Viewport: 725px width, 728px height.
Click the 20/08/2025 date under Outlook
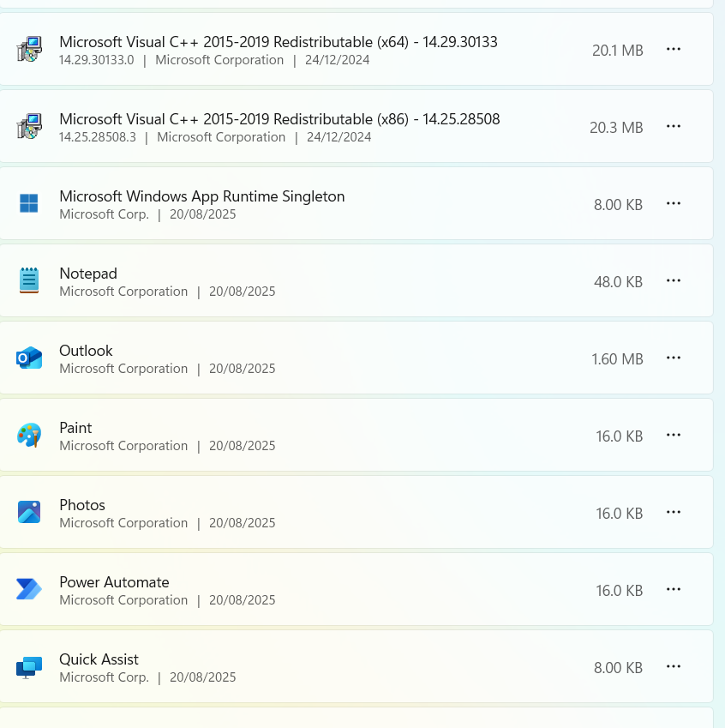pyautogui.click(x=242, y=368)
